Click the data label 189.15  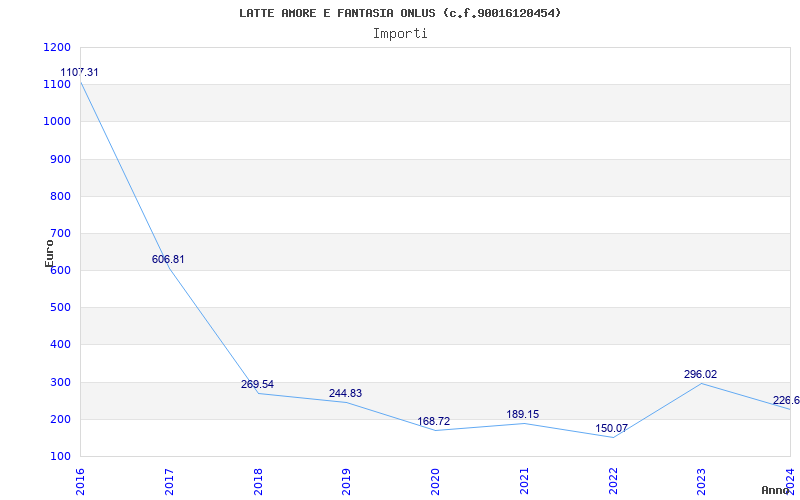point(522,414)
